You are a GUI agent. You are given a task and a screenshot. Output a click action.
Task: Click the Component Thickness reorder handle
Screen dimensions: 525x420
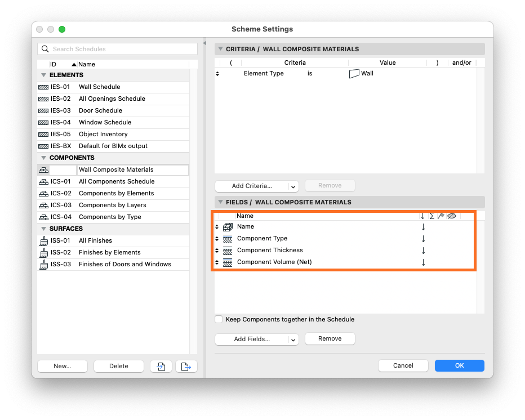pyautogui.click(x=217, y=251)
